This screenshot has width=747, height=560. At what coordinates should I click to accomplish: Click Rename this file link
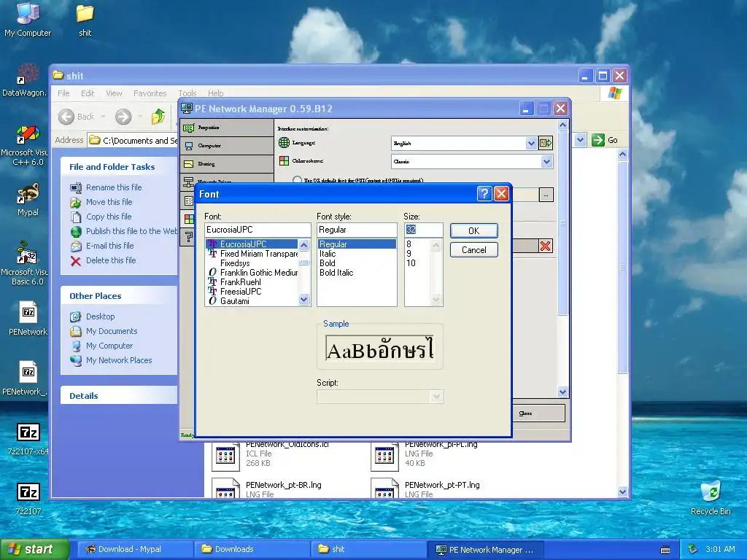114,187
